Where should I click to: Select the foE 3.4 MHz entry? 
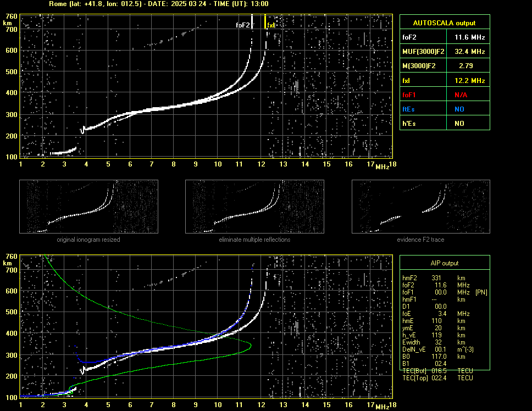point(436,314)
